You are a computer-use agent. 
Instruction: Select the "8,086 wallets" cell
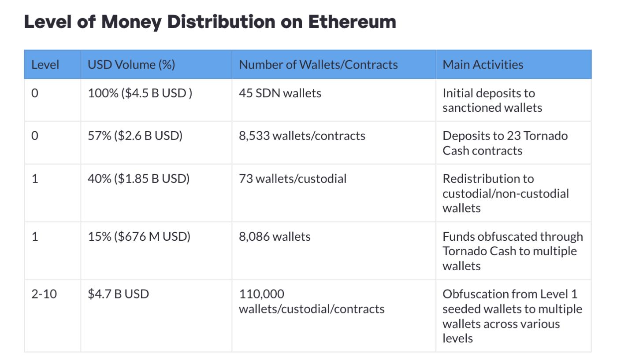[275, 237]
